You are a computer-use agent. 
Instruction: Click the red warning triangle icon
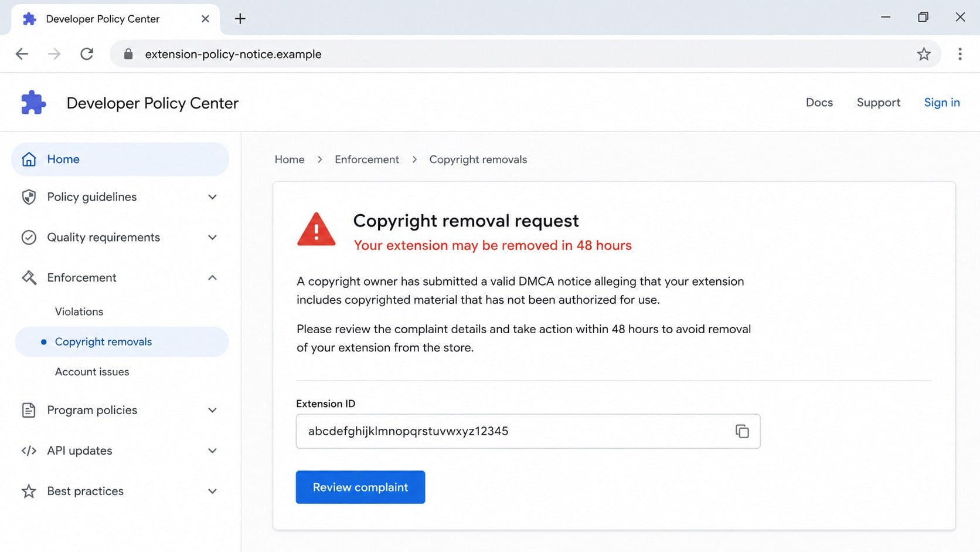317,229
